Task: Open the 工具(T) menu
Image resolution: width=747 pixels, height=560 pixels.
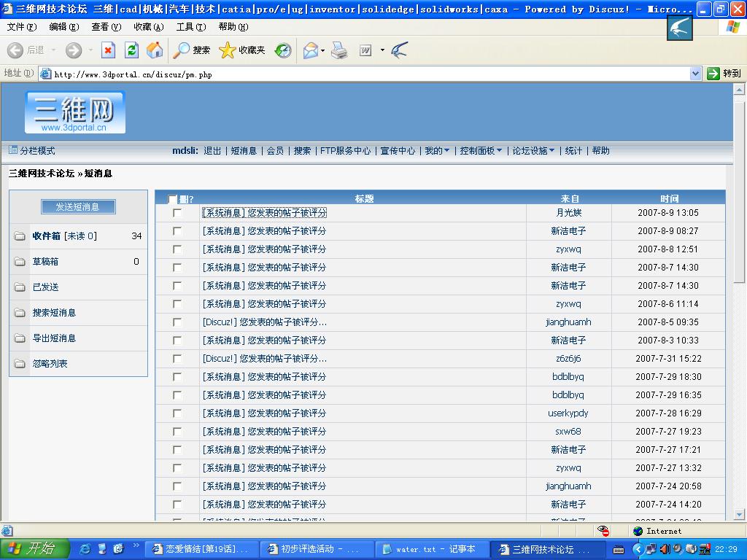Action: (191, 27)
